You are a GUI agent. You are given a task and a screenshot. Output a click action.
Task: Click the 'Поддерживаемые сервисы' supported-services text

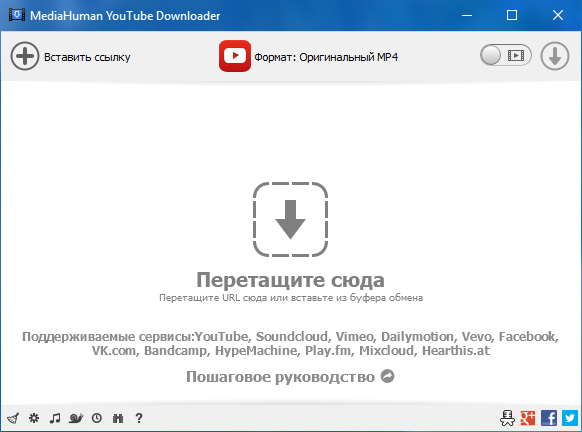290,343
